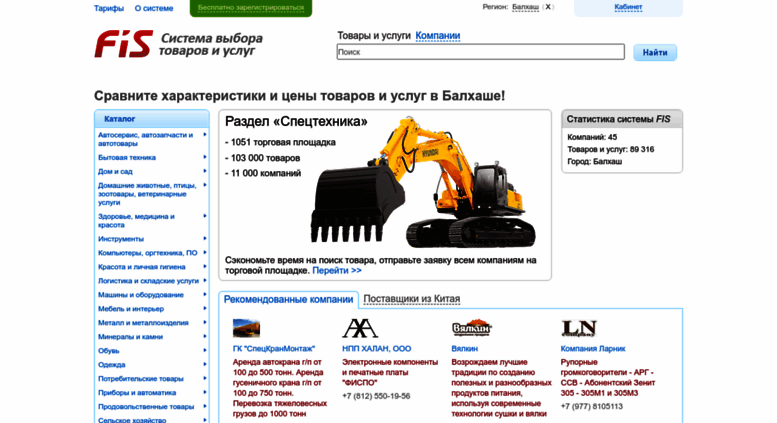Screen dimensions: 777x423
Task: Expand the Дом и сад arrow
Action: pos(205,171)
